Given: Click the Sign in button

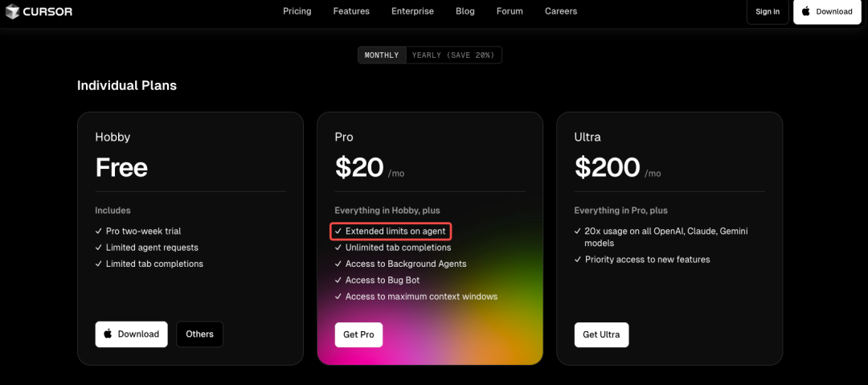Looking at the screenshot, I should pyautogui.click(x=768, y=11).
